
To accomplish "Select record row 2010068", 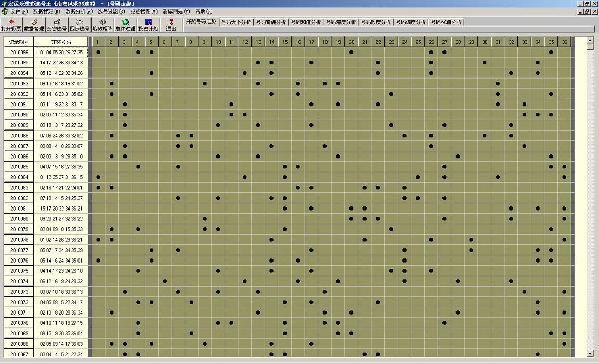I will pos(19,344).
